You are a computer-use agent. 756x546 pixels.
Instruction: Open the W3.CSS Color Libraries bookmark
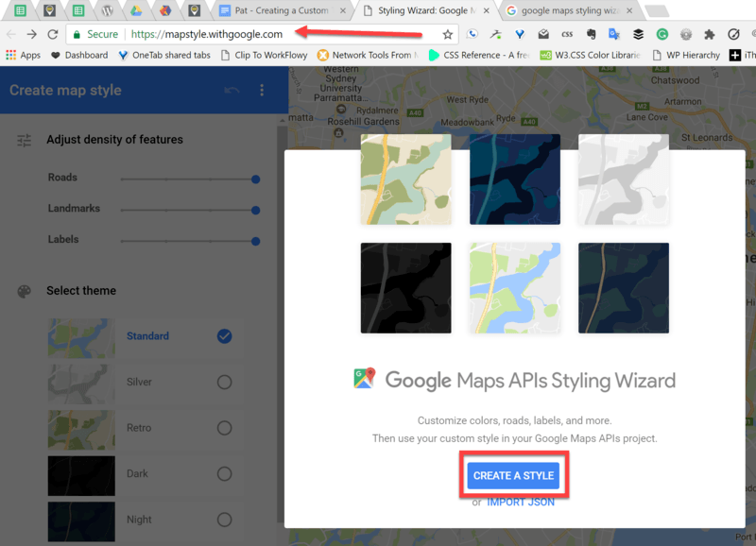pyautogui.click(x=590, y=56)
